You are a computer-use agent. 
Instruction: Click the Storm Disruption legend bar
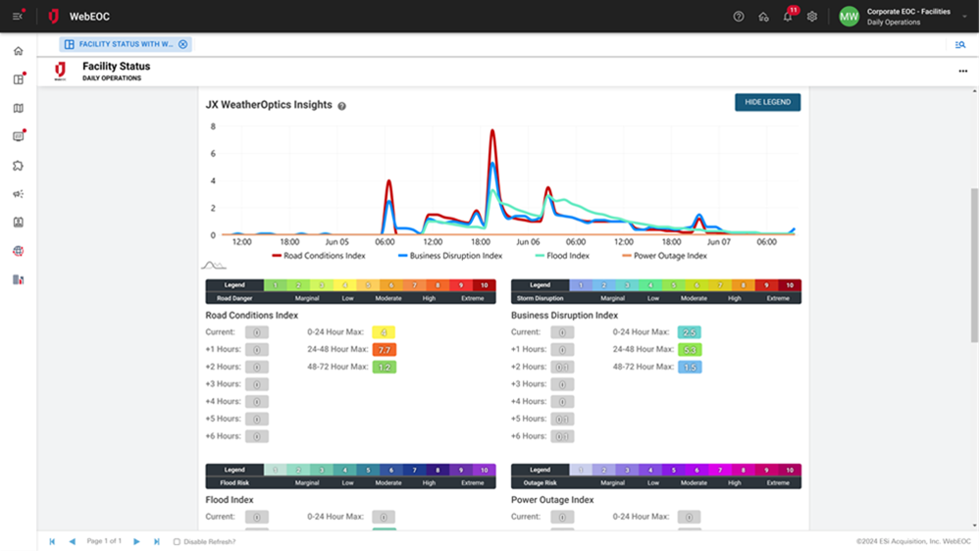[656, 292]
